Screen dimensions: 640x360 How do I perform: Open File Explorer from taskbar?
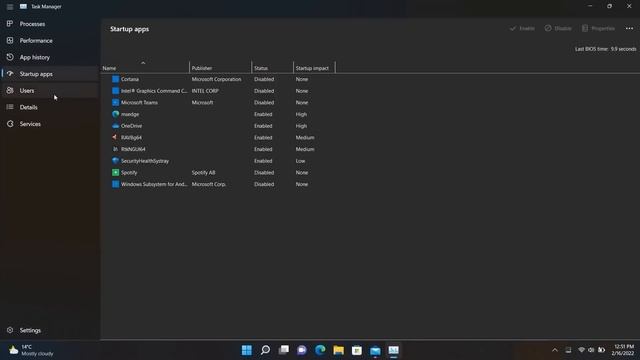[338, 350]
